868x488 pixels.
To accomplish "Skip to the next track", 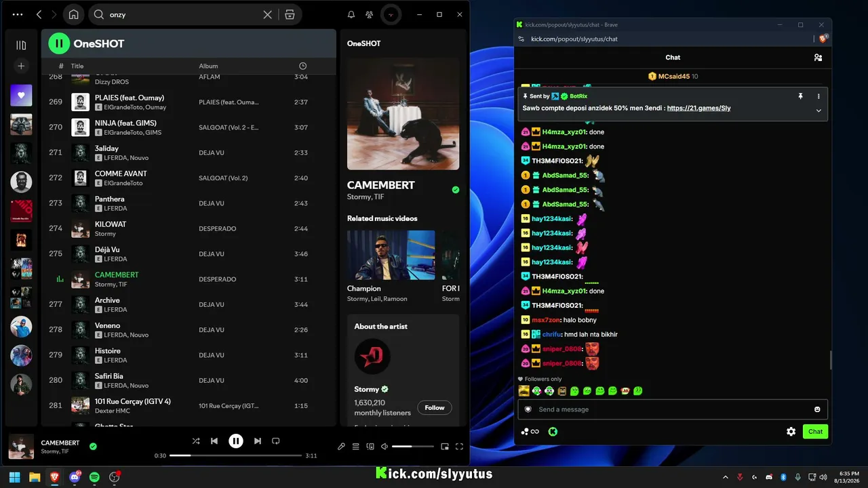I will (258, 441).
